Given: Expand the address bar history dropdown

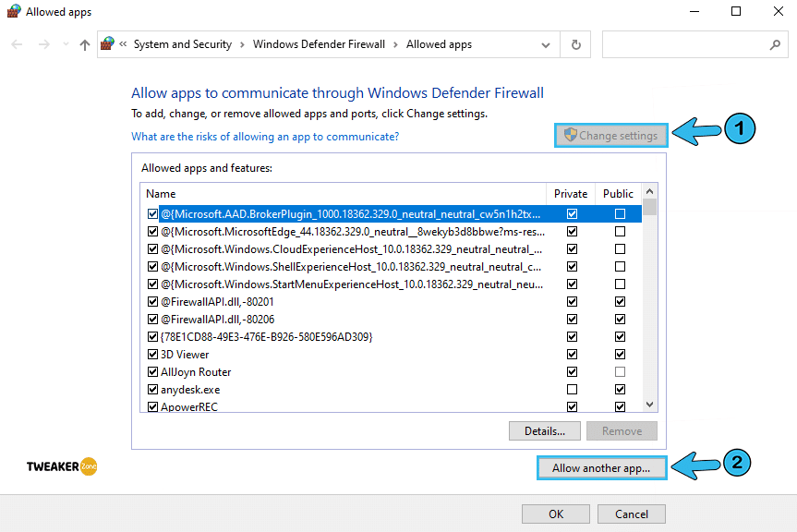Looking at the screenshot, I should pyautogui.click(x=546, y=44).
